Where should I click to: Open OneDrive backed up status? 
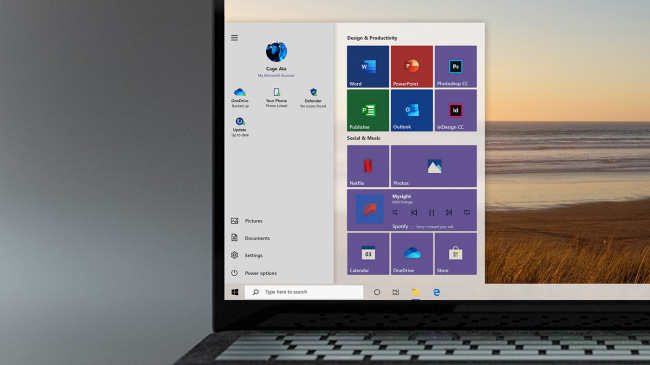coord(240,97)
